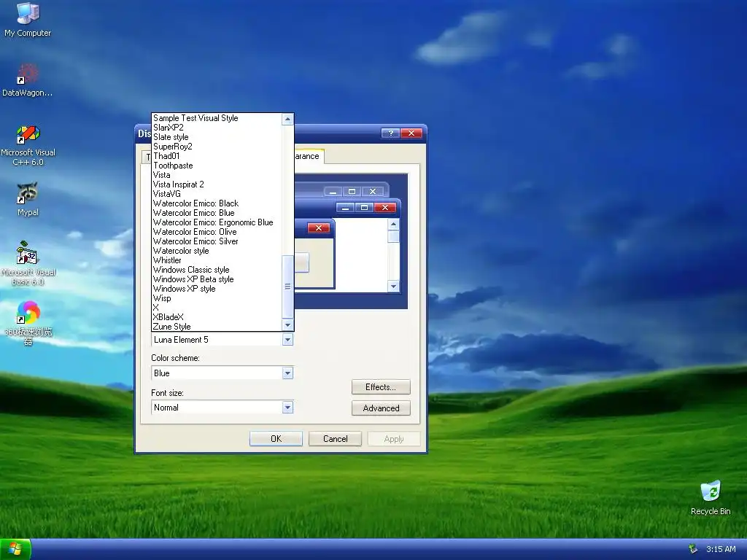747x560 pixels.
Task: Choose SlanXP2 in the style list
Action: click(217, 128)
